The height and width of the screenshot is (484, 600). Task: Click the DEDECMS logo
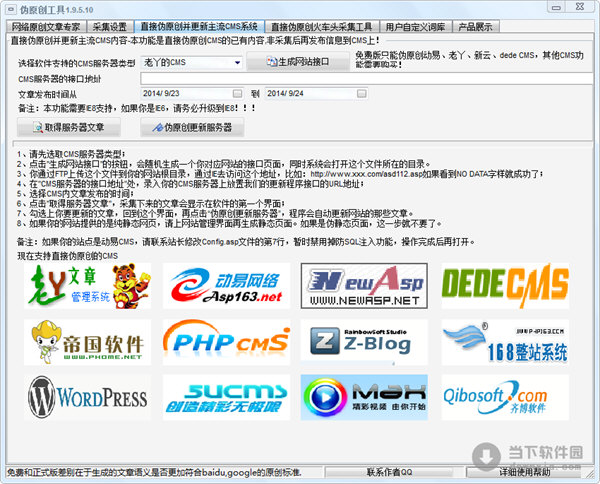click(505, 286)
